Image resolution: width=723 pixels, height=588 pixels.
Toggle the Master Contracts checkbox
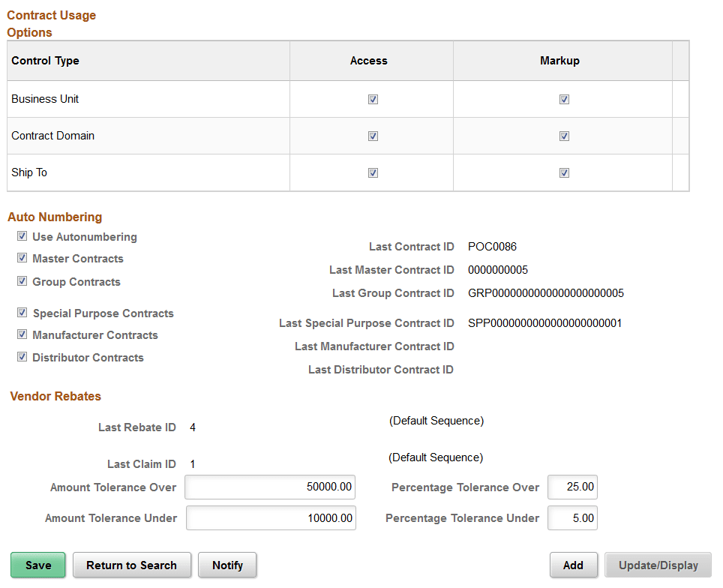pos(22,258)
